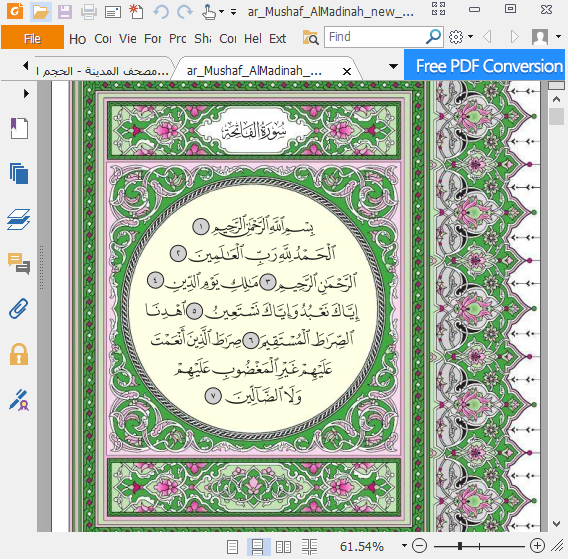The image size is (568, 559).
Task: Click the user account avatar icon
Action: 540,37
